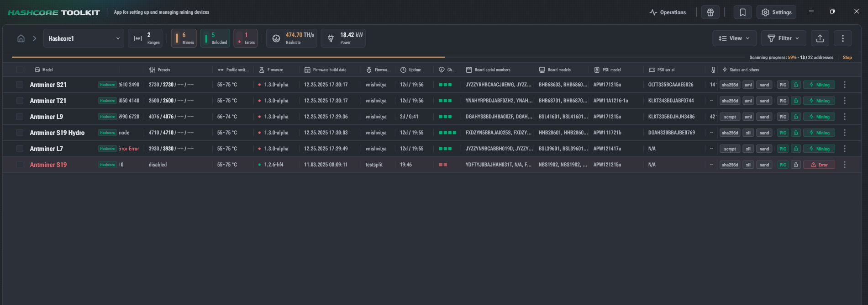
Task: Check the Antminer S21 row checkbox
Action: click(20, 85)
